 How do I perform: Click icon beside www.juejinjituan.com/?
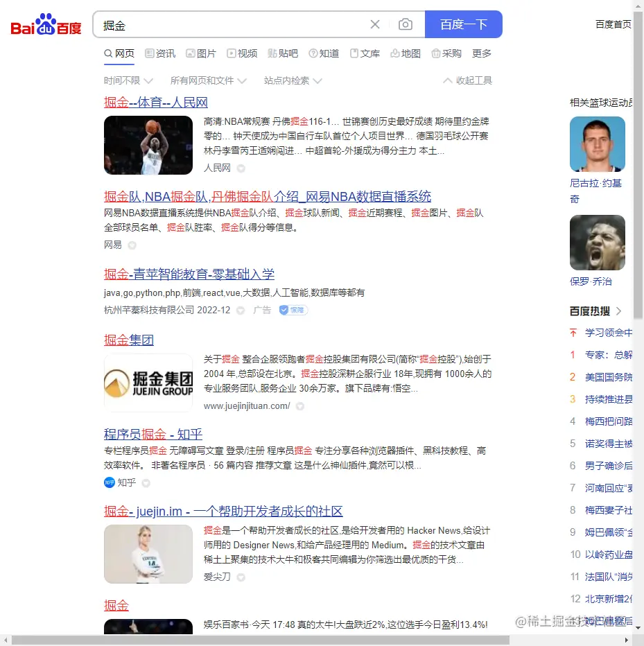300,406
